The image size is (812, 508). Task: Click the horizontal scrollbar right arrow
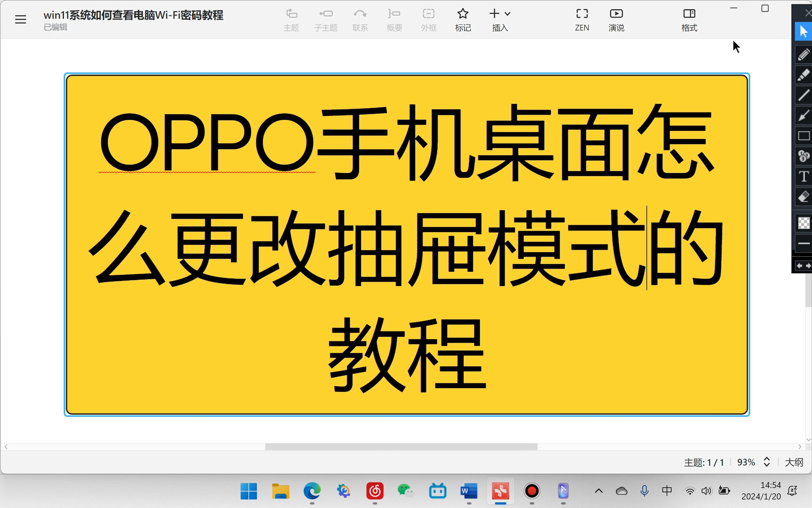click(x=800, y=447)
